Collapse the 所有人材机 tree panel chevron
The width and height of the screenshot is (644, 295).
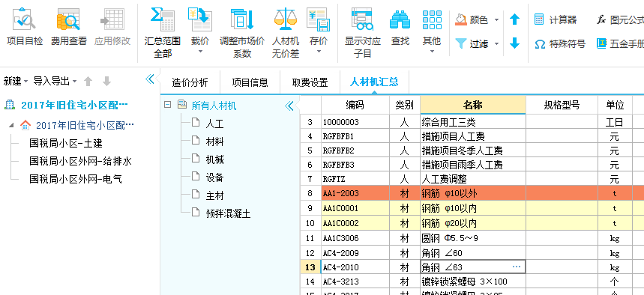click(289, 106)
